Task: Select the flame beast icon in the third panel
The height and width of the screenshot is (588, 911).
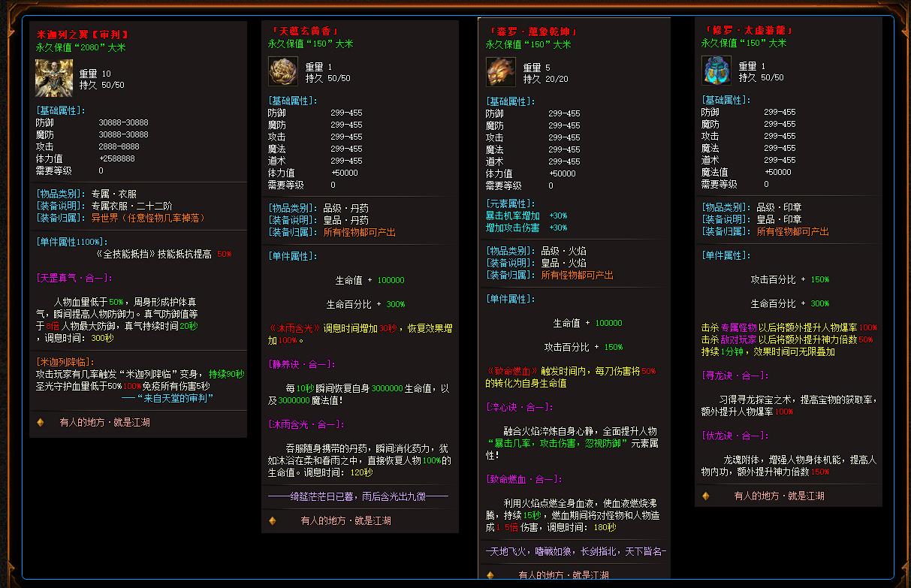Action: coord(500,72)
